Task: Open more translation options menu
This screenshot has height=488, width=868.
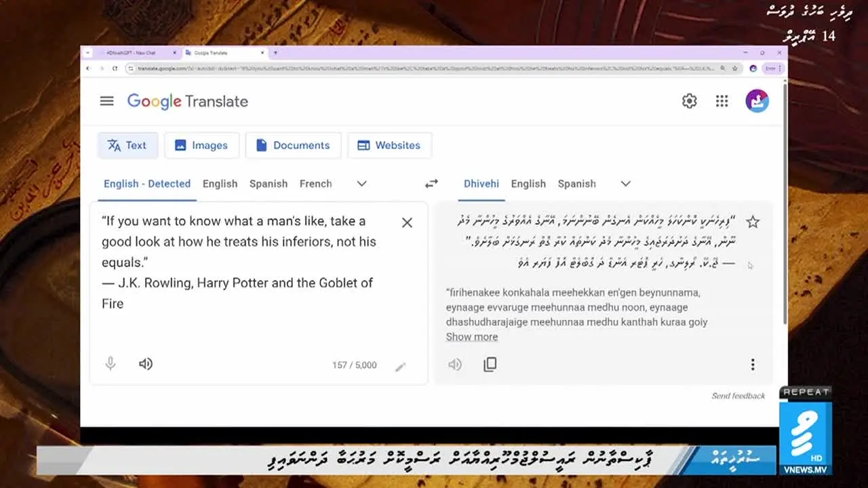Action: [x=752, y=365]
